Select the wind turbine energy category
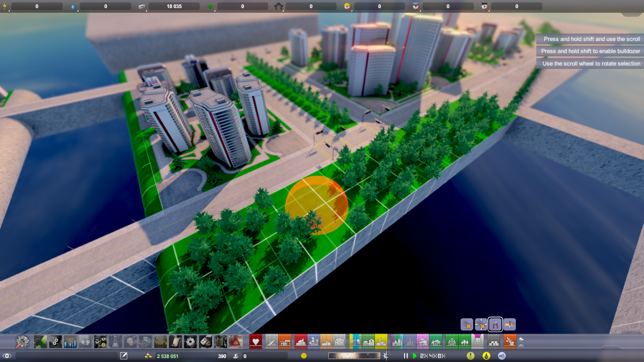The height and width of the screenshot is (362, 644). coord(355,342)
